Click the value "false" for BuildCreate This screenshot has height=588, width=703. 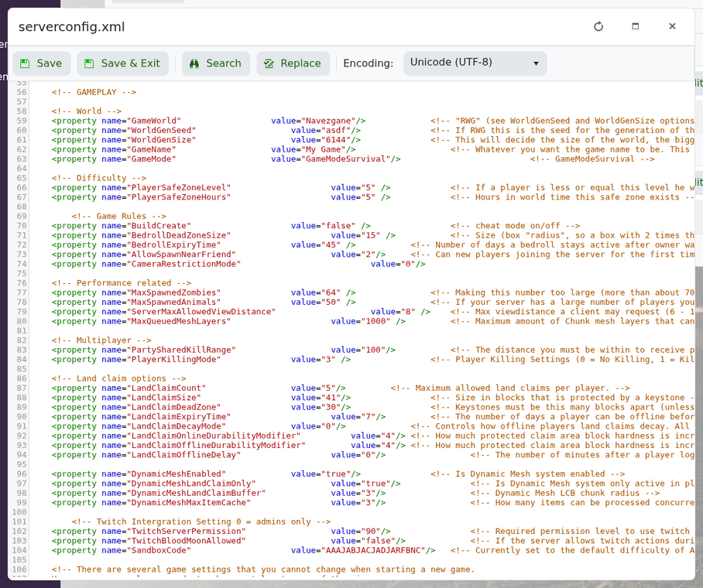[x=338, y=226]
